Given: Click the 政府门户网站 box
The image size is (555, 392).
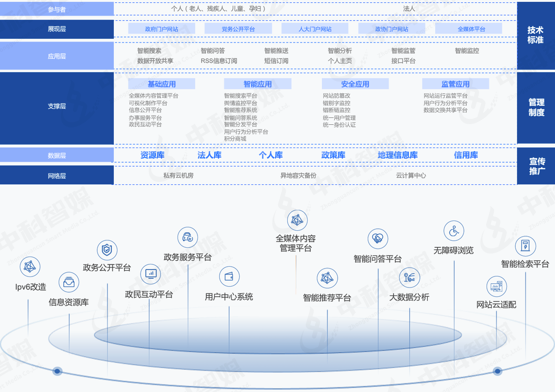Looking at the screenshot, I should pos(161,29).
